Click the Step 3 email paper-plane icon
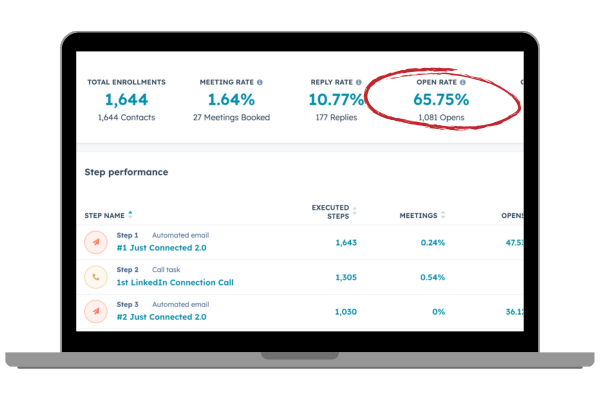The image size is (600, 400). [x=96, y=311]
